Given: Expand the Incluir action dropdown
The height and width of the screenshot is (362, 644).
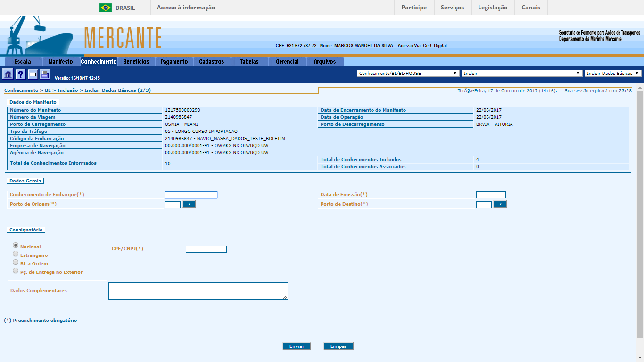Looking at the screenshot, I should (x=522, y=74).
